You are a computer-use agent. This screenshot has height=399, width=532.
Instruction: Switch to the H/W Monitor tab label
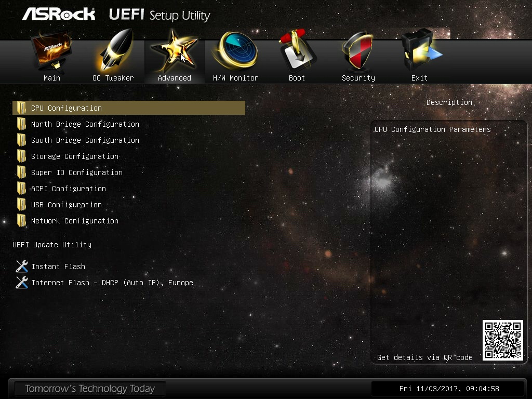tap(236, 78)
